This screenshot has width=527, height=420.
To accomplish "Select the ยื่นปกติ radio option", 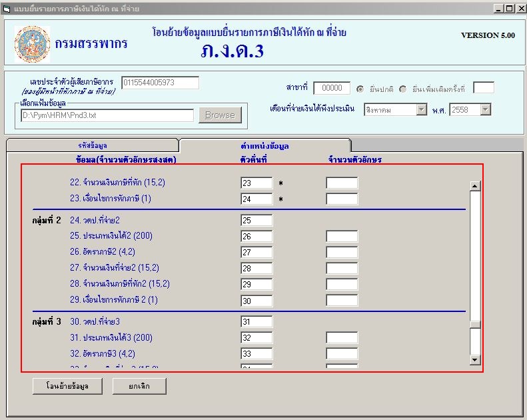I will pos(360,89).
